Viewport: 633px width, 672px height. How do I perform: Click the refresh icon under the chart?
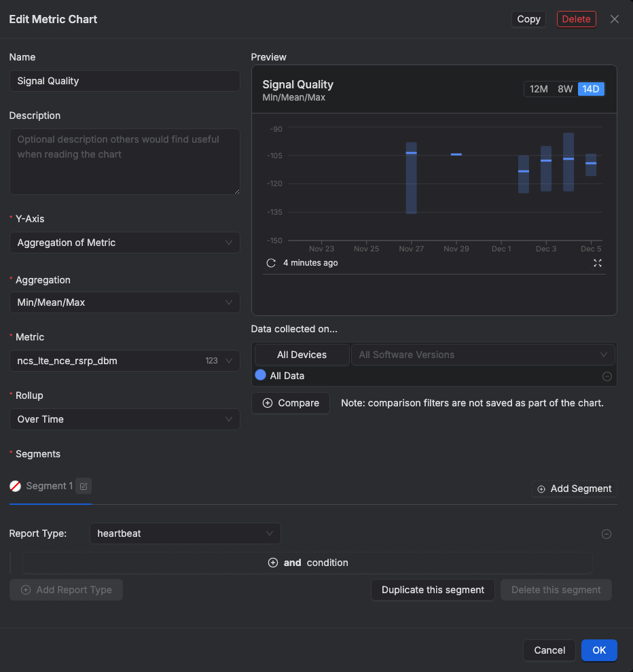[271, 263]
